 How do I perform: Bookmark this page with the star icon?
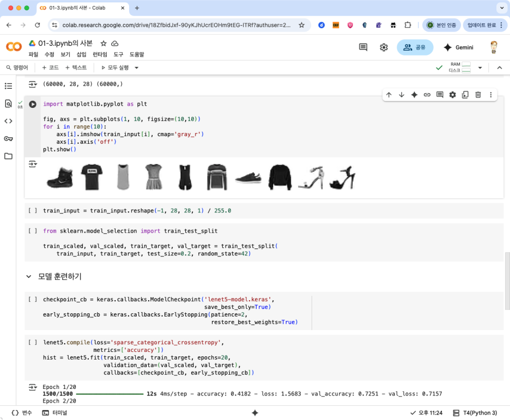coord(301,25)
